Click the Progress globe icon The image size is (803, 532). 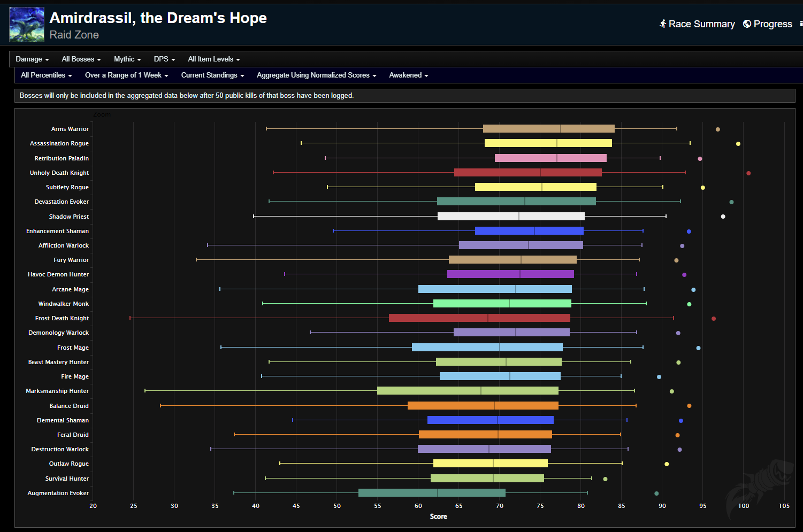(x=747, y=24)
